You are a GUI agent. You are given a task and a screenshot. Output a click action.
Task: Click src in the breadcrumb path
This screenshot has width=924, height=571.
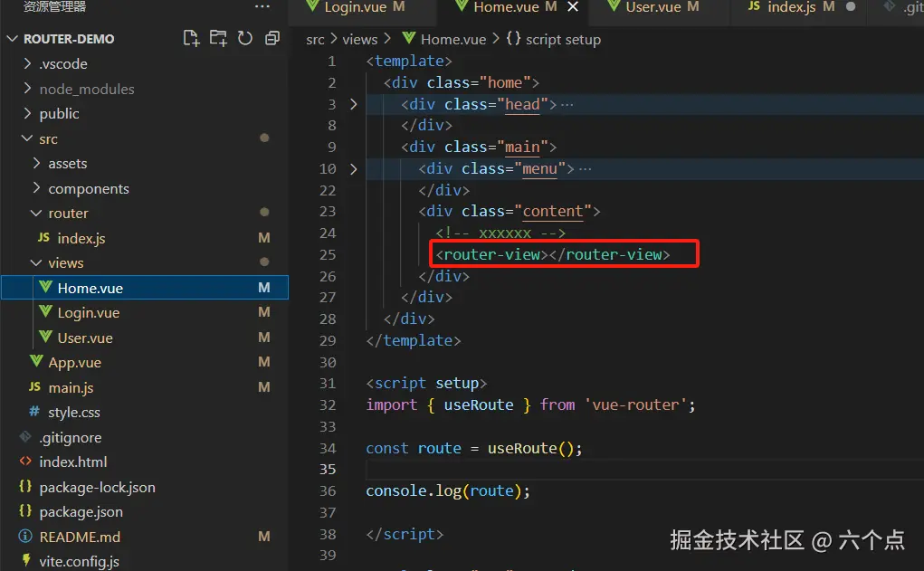click(x=315, y=40)
